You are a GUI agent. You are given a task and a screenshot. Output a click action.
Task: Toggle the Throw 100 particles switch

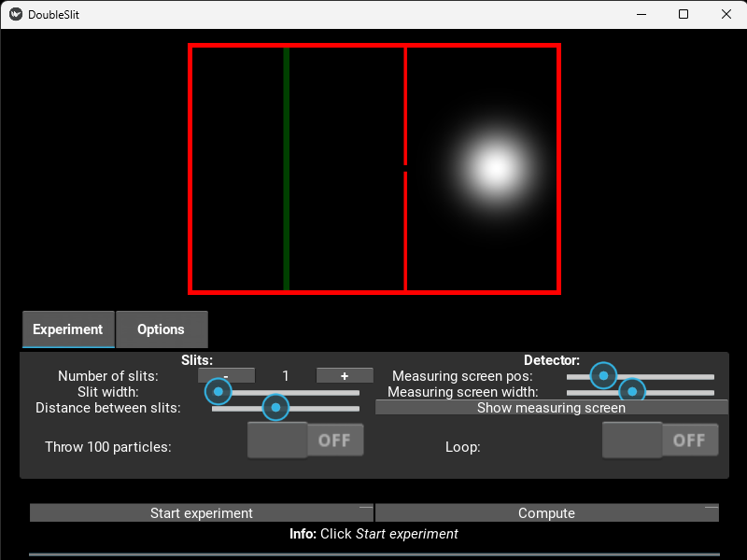[305, 441]
